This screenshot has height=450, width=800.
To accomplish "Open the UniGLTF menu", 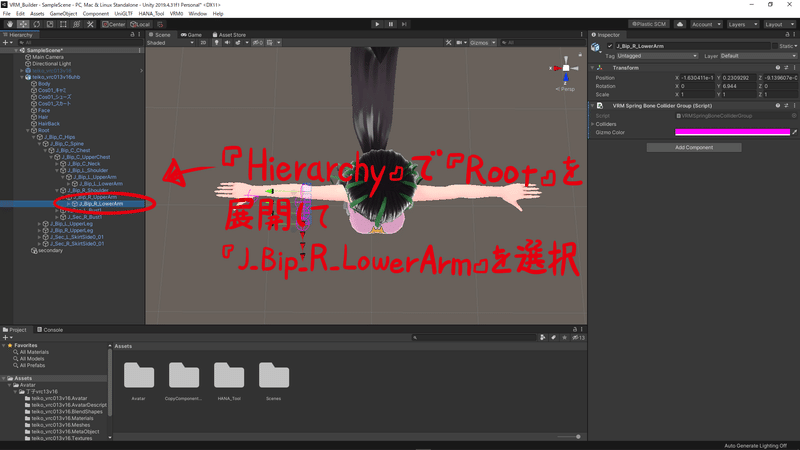I will (123, 14).
